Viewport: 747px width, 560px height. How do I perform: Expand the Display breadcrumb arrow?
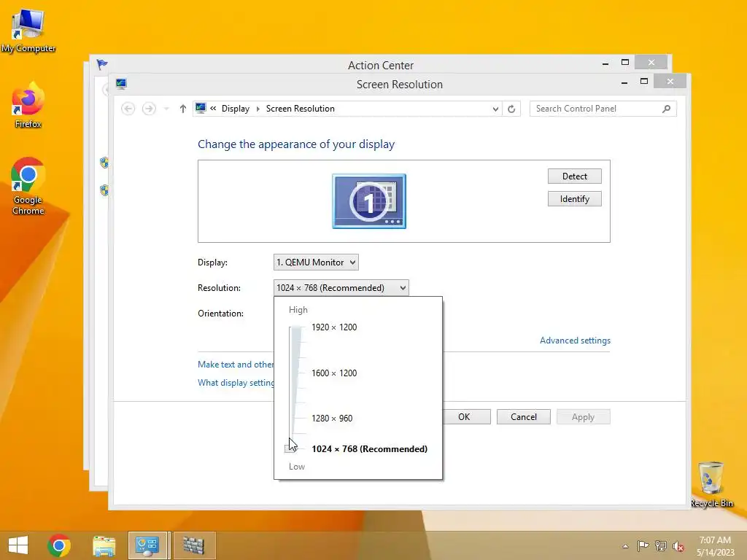coord(258,109)
